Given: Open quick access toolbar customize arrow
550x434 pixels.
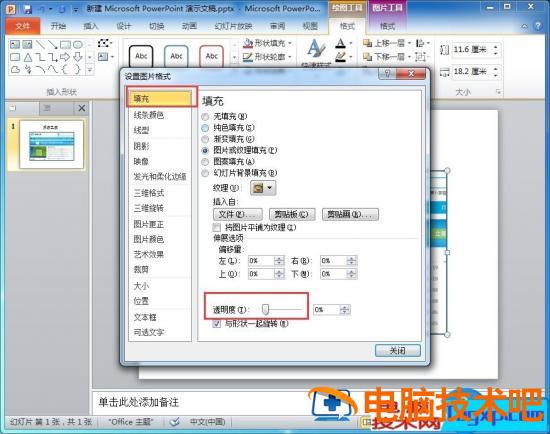Looking at the screenshot, I should pos(75,9).
